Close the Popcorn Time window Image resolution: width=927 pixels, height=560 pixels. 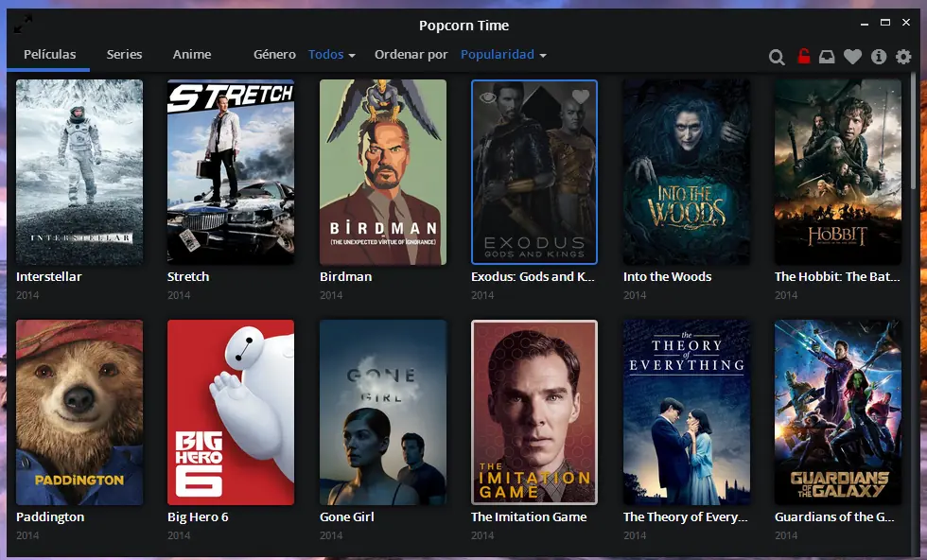[906, 23]
